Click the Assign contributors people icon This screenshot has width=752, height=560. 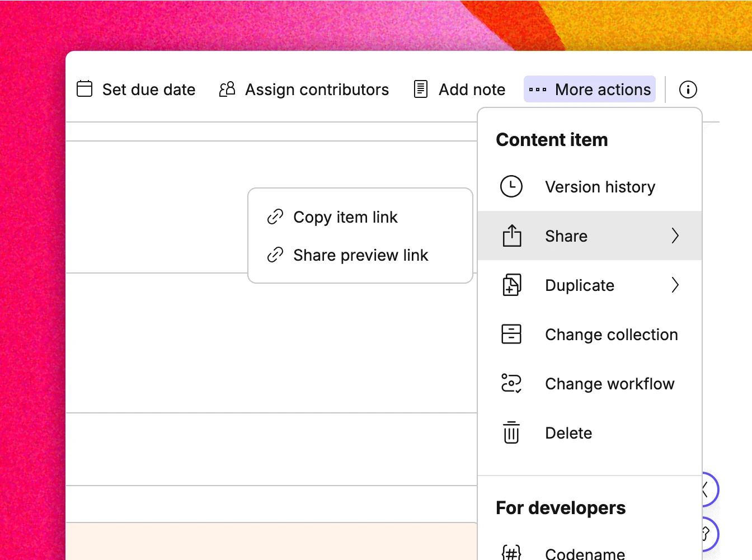pyautogui.click(x=227, y=89)
